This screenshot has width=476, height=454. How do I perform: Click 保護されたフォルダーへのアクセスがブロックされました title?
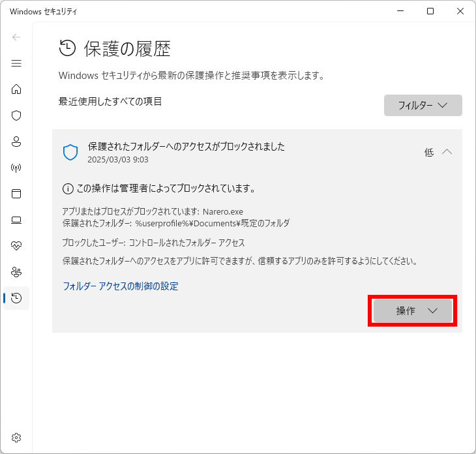(x=186, y=146)
